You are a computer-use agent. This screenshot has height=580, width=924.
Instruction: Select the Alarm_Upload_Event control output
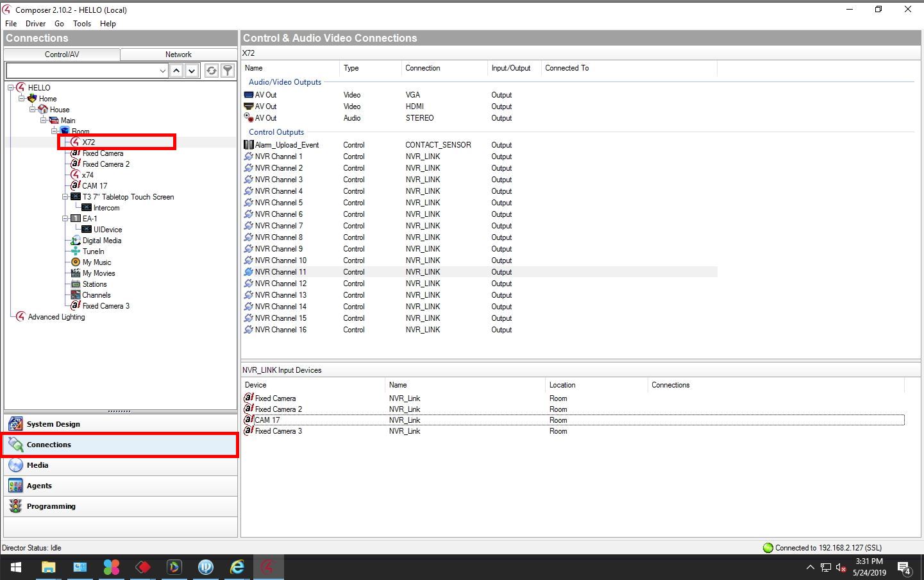coord(286,145)
